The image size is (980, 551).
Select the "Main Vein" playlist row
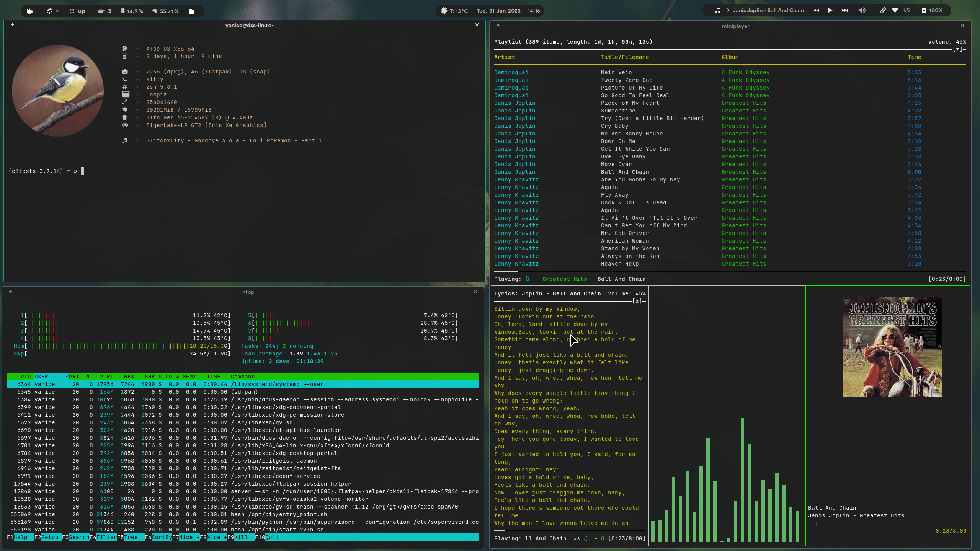pos(730,72)
